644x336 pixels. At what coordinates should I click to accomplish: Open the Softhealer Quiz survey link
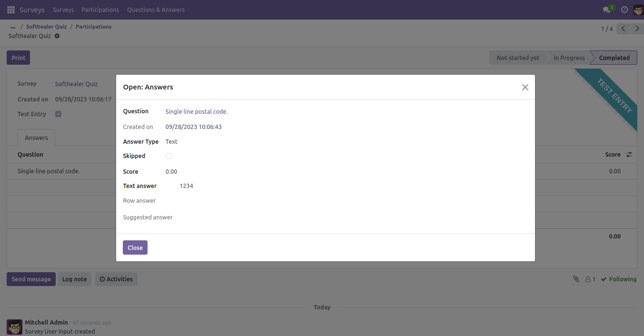[x=77, y=84]
